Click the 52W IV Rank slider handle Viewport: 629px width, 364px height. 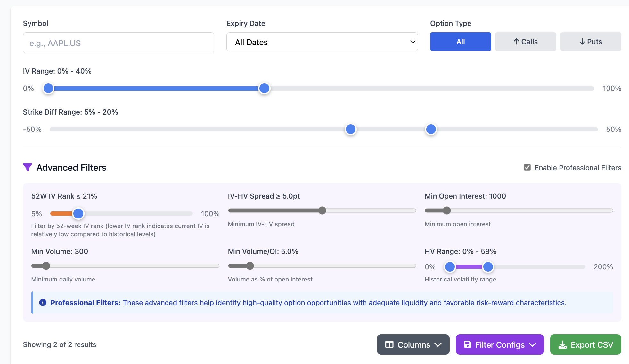click(x=78, y=213)
